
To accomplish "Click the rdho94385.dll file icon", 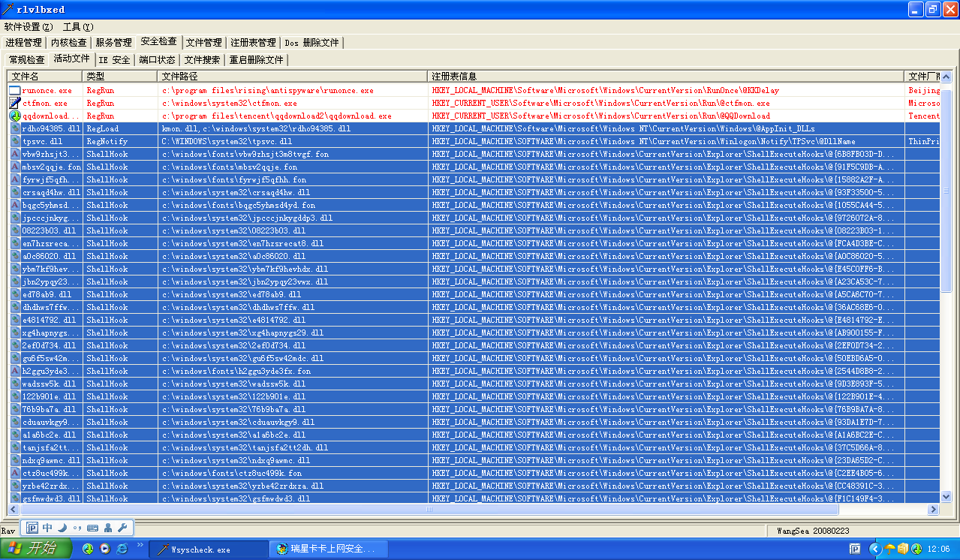I will pos(15,128).
